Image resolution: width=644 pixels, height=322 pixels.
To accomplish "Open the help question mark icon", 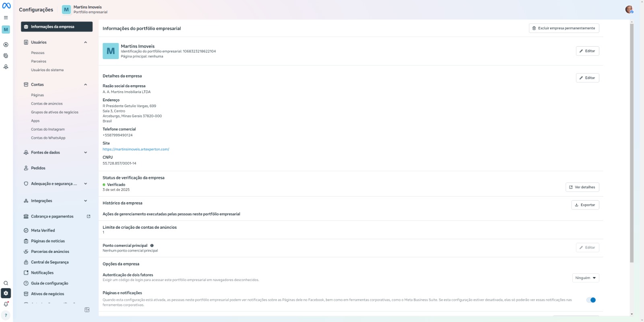I will (x=6, y=316).
